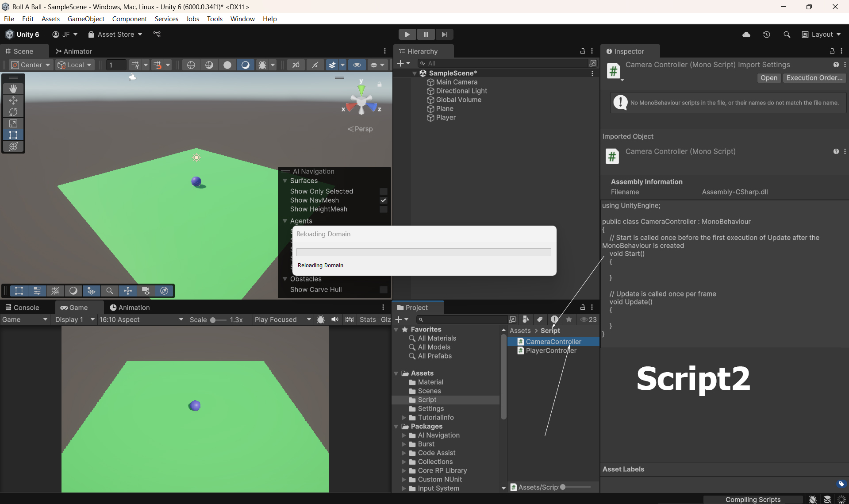Open the Undo History icon

point(767,35)
